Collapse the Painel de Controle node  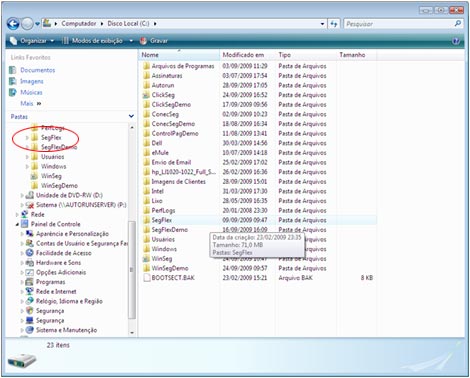[17, 224]
